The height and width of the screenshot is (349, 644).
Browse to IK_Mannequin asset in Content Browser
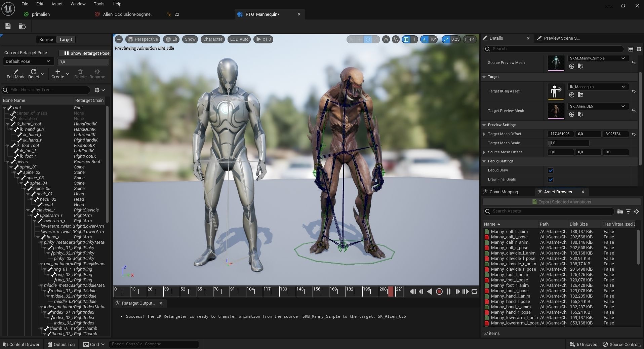point(580,95)
